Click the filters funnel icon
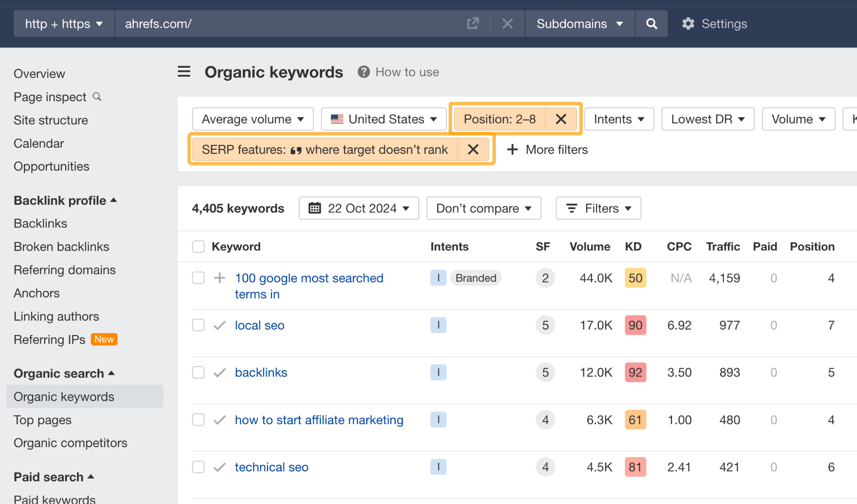This screenshot has height=504, width=857. point(573,209)
